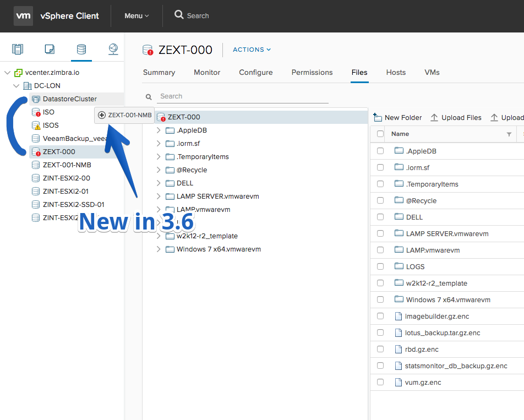The image size is (524, 420).
Task: Click the ISOS datastore warning icon
Action: (x=36, y=126)
